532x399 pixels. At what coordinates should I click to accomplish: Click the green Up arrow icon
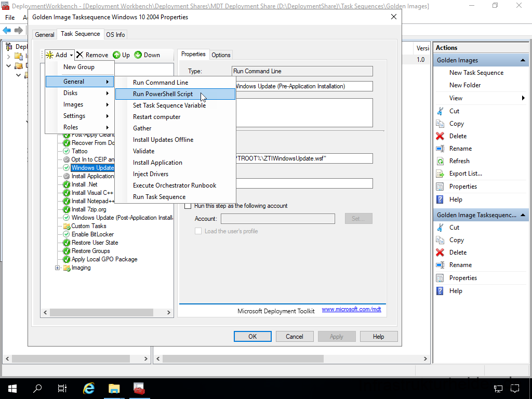pyautogui.click(x=117, y=55)
